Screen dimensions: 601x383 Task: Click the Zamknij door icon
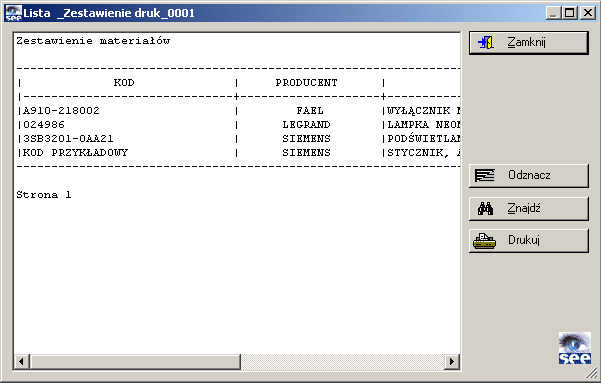486,42
